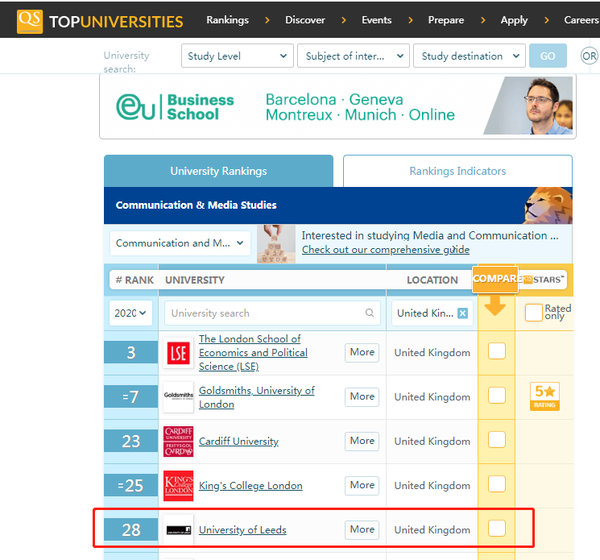Open the Careers menu
Viewport: 600px width, 560px height.
(582, 20)
